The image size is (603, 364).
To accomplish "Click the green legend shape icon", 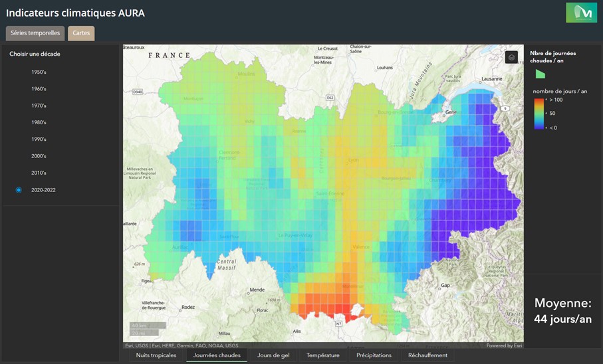I will tap(541, 74).
